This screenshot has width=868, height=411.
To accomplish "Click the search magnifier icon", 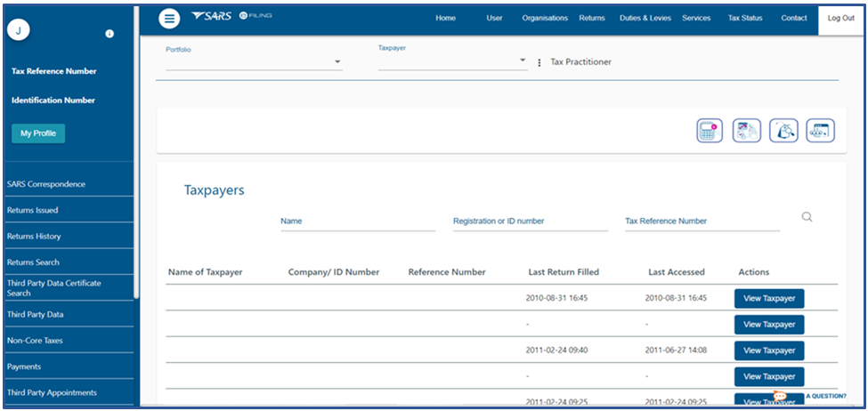I will click(807, 217).
